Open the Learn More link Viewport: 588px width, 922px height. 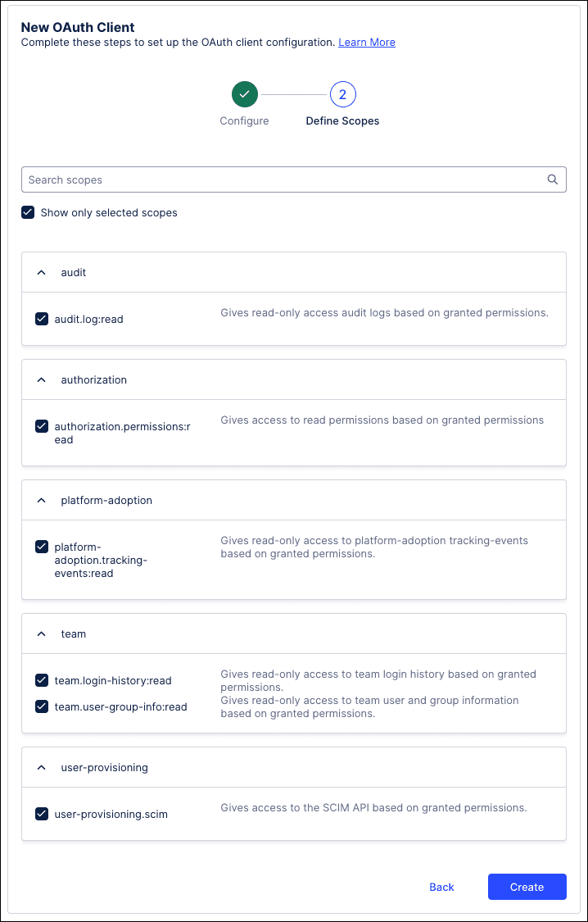(x=366, y=42)
